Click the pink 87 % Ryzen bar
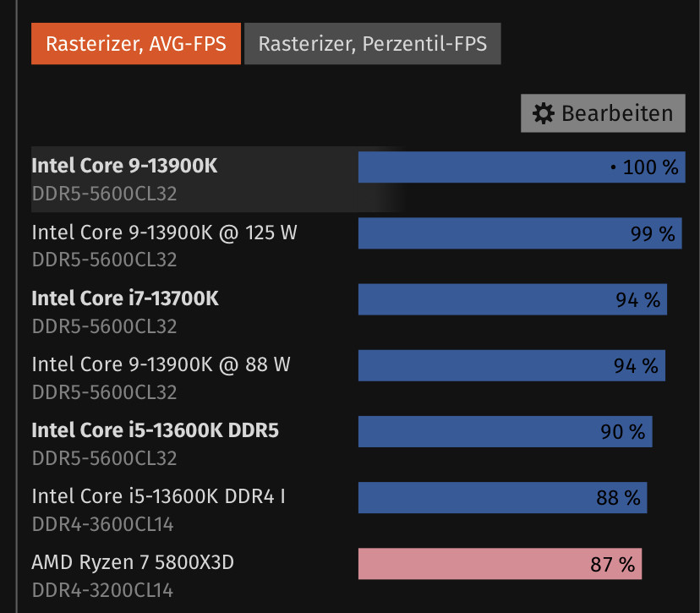The height and width of the screenshot is (613, 700). pos(500,564)
